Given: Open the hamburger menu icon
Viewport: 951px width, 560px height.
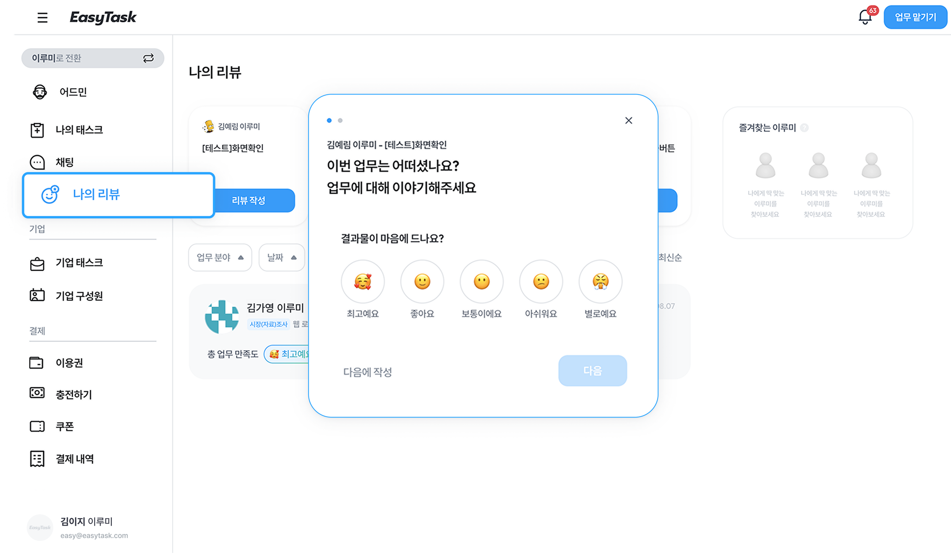Looking at the screenshot, I should 42,18.
